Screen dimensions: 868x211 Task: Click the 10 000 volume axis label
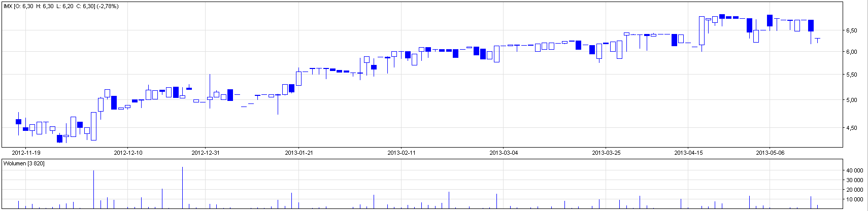pos(854,199)
